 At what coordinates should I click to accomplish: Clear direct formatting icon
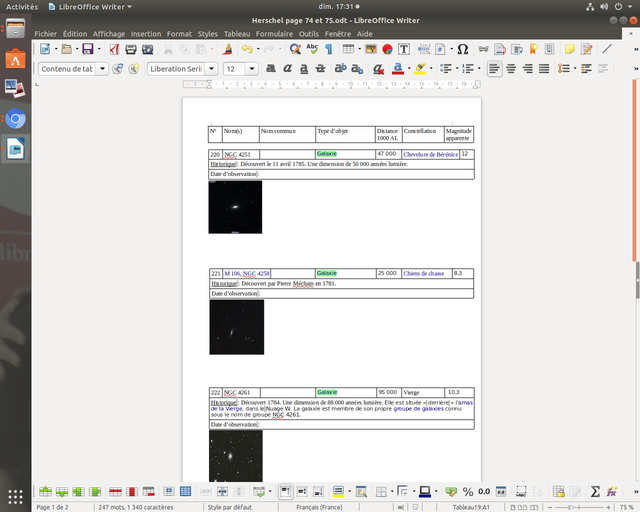[378, 69]
